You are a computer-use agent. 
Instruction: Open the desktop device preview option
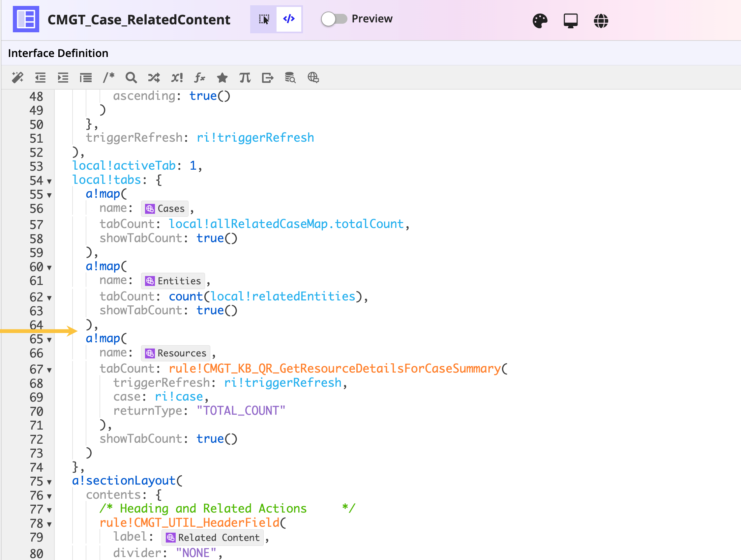(x=571, y=21)
